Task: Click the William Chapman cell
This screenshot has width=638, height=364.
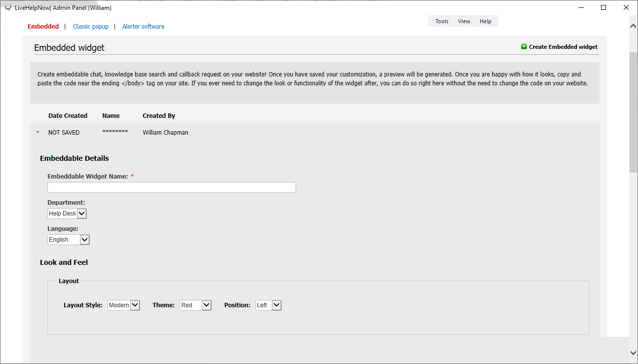Action: tap(165, 133)
